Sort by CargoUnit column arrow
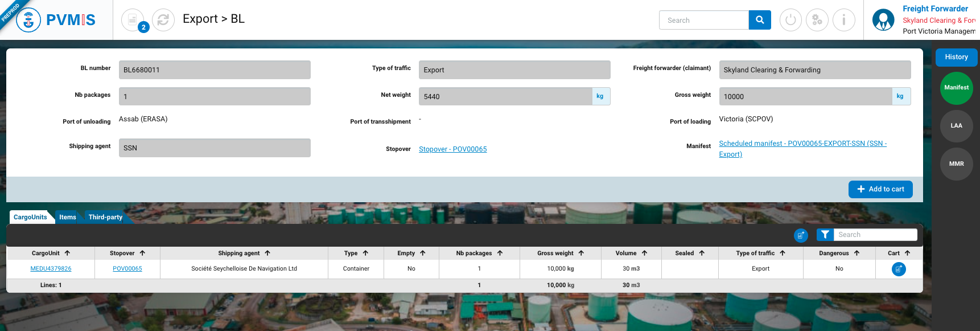This screenshot has height=331, width=980. [67, 253]
